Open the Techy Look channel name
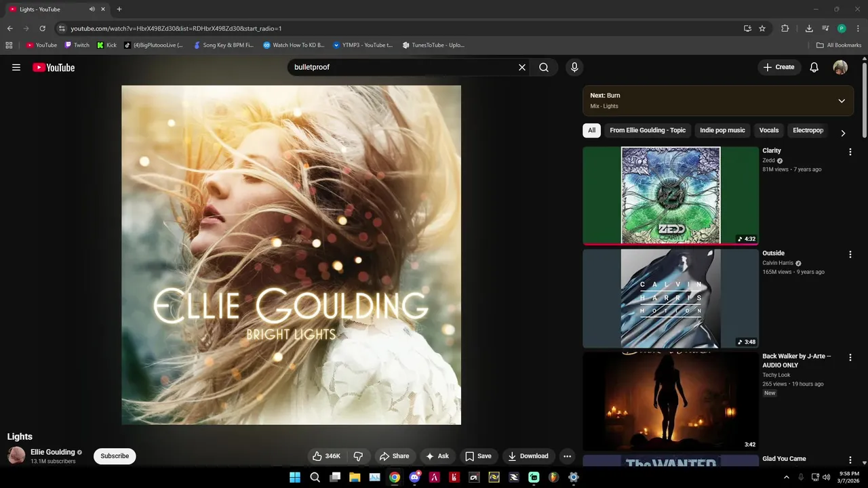Image resolution: width=868 pixels, height=488 pixels. (776, 375)
